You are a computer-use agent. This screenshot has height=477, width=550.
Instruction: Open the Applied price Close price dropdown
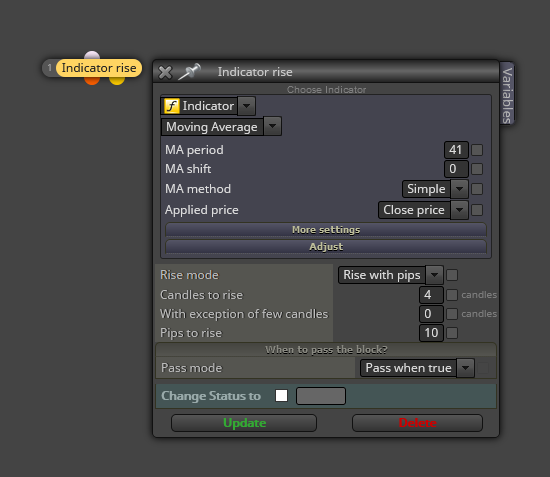tap(459, 210)
